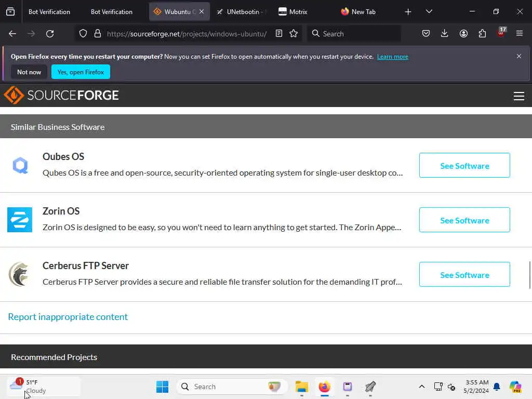Open File Explorer from taskbar

pyautogui.click(x=302, y=387)
